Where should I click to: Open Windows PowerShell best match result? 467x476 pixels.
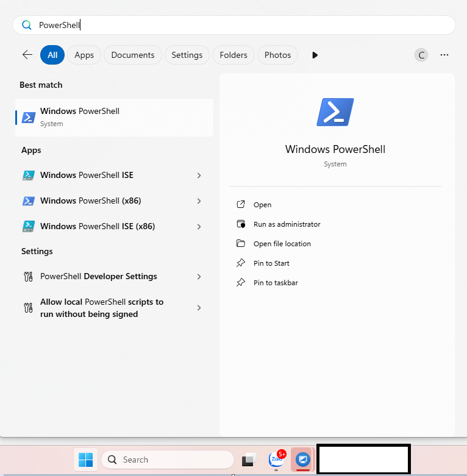[x=114, y=118]
